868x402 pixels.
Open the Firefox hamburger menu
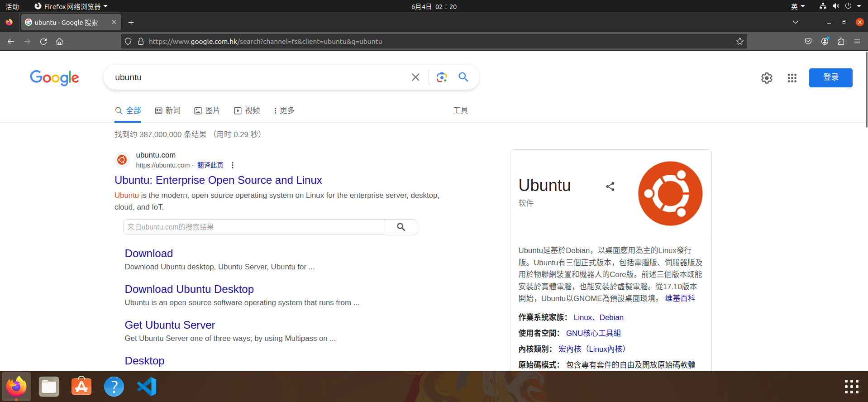(x=857, y=41)
